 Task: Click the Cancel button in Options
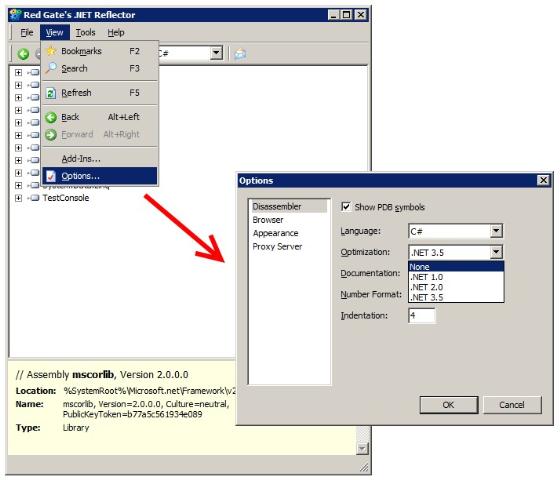512,405
